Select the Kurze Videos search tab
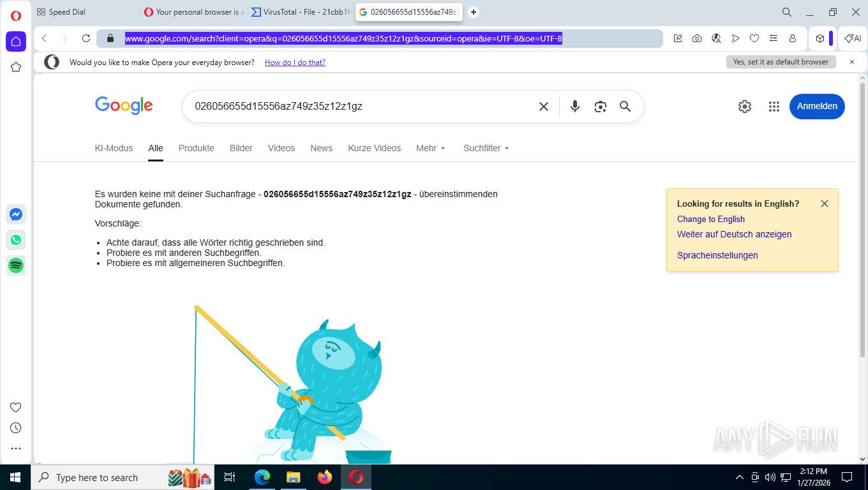This screenshot has height=490, width=868. click(375, 148)
